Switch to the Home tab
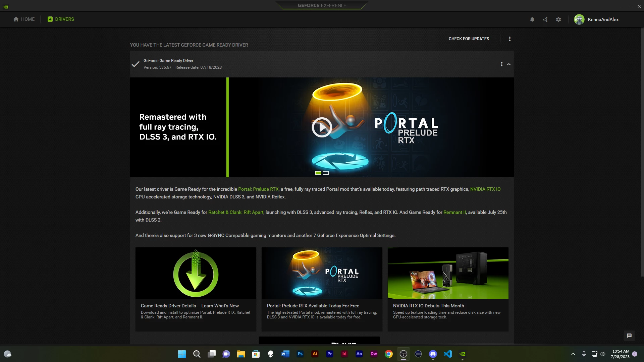 tap(24, 19)
